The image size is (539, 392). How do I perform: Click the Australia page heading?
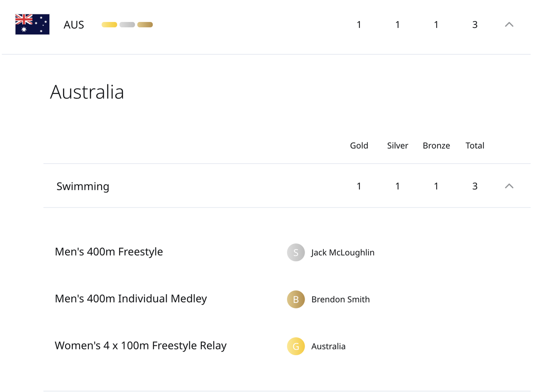coord(87,92)
